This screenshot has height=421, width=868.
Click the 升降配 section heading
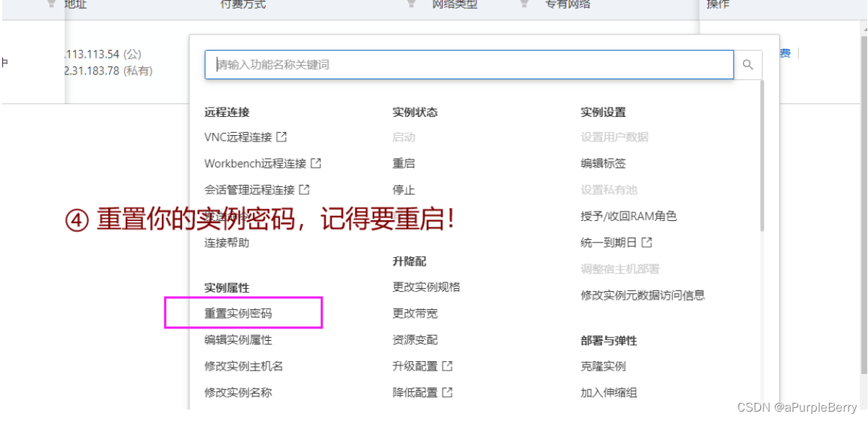(x=409, y=261)
